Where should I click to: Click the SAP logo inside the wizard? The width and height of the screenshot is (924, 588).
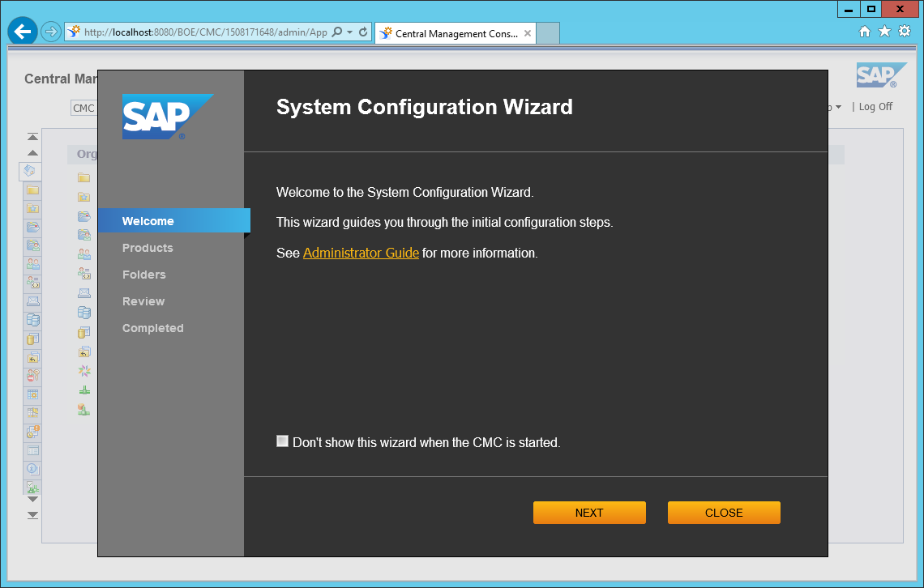(x=166, y=116)
